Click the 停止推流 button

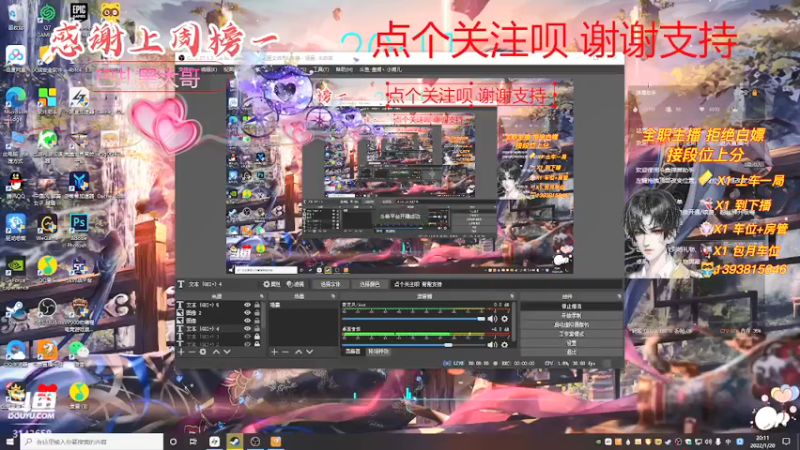pos(571,306)
